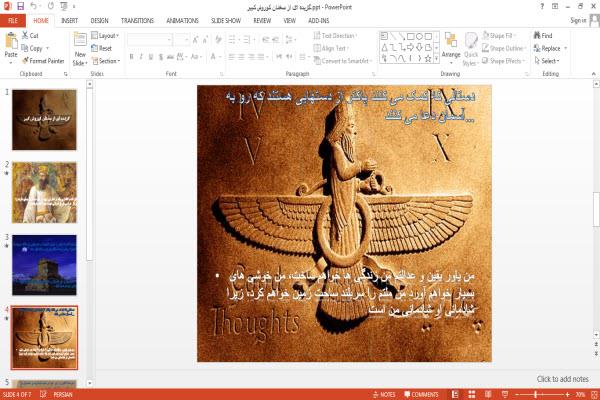Viewport: 600px width, 400px height.
Task: Toggle Underline formatting
Action: pyautogui.click(x=151, y=57)
